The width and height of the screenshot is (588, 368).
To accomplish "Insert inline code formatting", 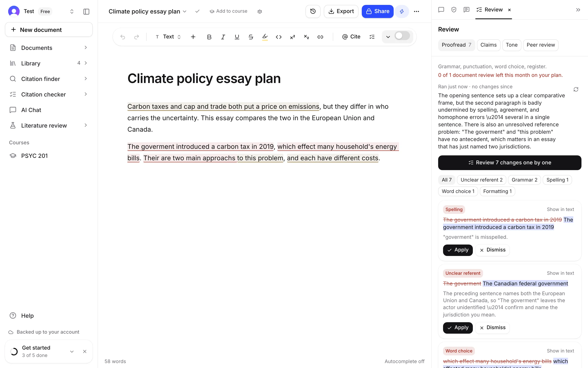I will point(279,37).
